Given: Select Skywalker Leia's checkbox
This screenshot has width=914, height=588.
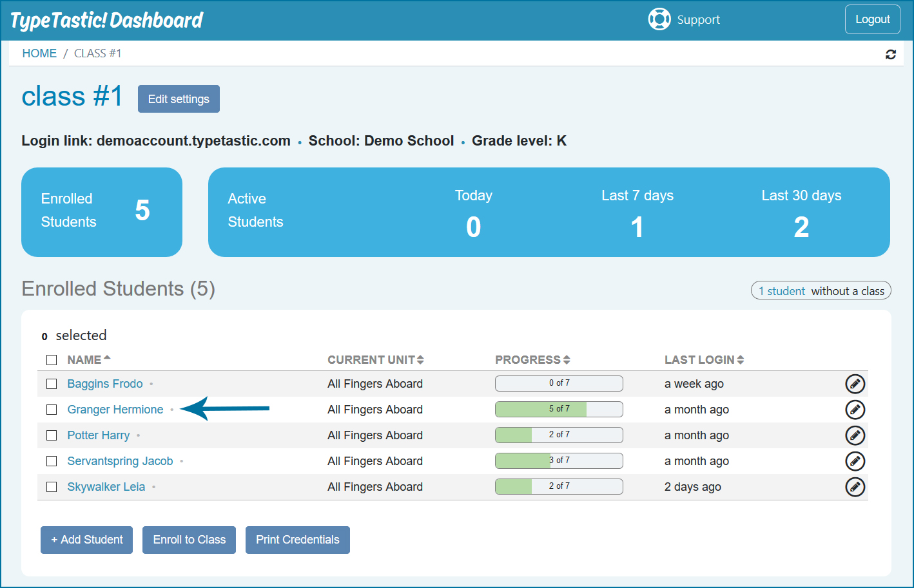Looking at the screenshot, I should [x=52, y=487].
